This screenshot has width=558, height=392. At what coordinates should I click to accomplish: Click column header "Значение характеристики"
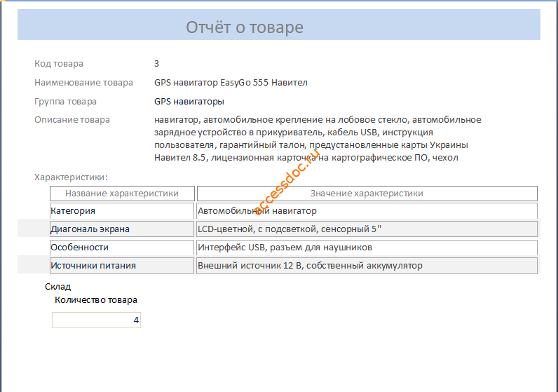click(367, 194)
